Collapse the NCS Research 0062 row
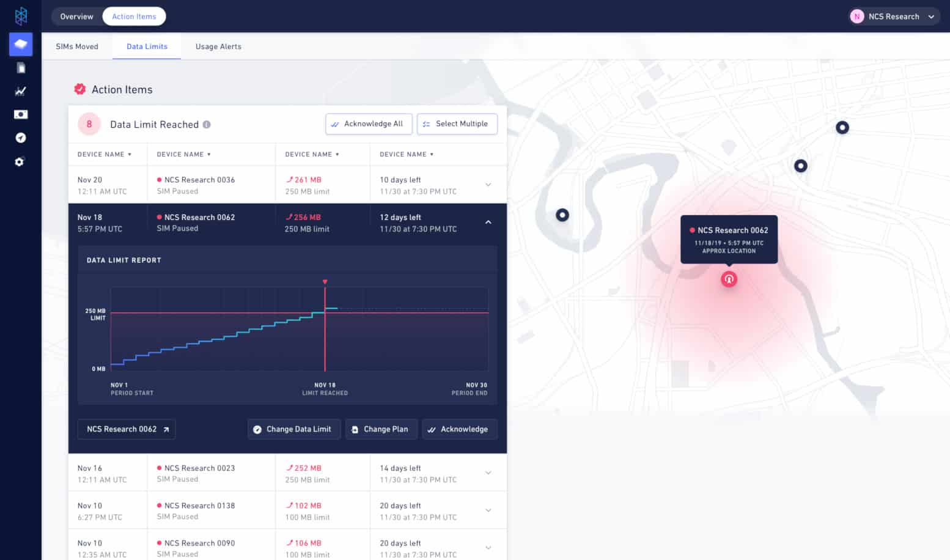The height and width of the screenshot is (560, 950). point(488,222)
